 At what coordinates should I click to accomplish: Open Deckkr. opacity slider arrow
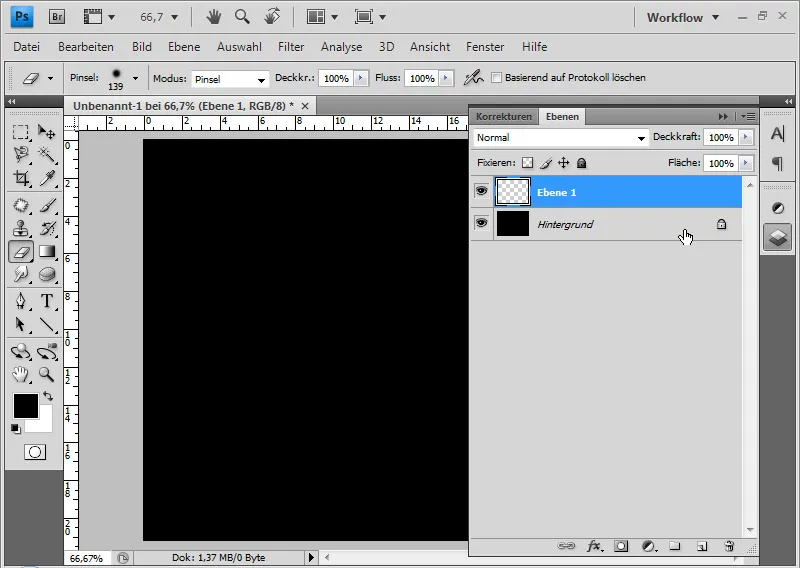(x=361, y=78)
